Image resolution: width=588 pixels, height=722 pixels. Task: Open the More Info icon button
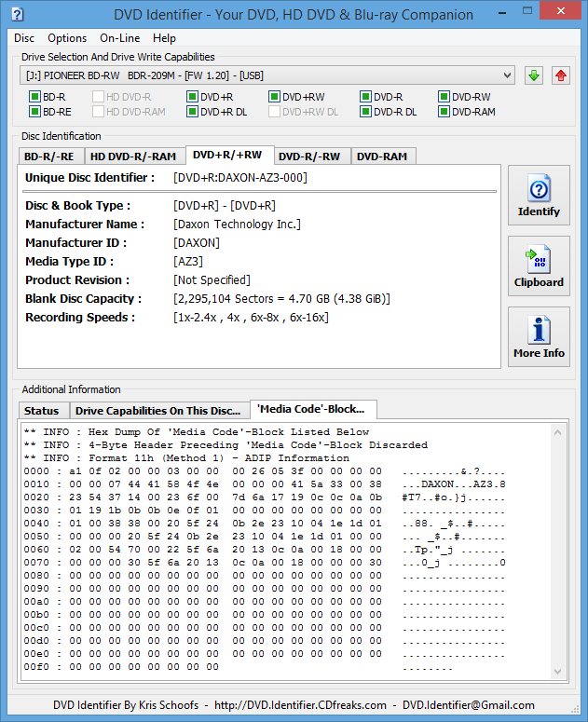(x=539, y=330)
